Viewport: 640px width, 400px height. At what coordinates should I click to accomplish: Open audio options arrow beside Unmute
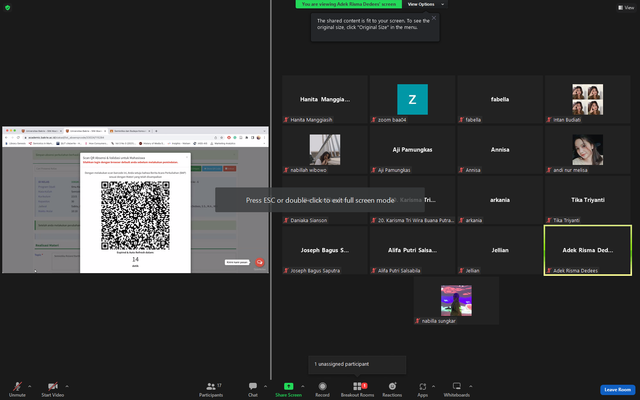click(29, 386)
